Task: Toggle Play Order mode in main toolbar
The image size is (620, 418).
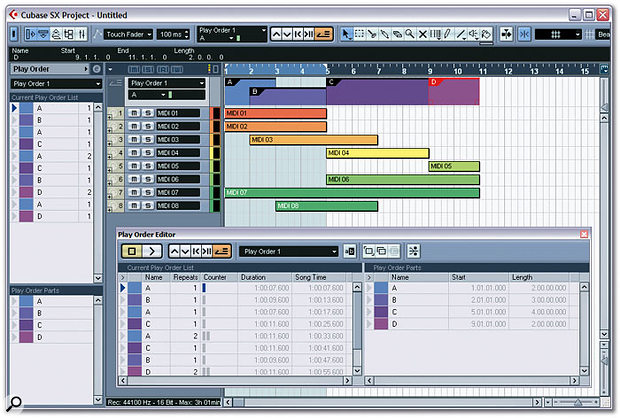Action: click(x=324, y=34)
